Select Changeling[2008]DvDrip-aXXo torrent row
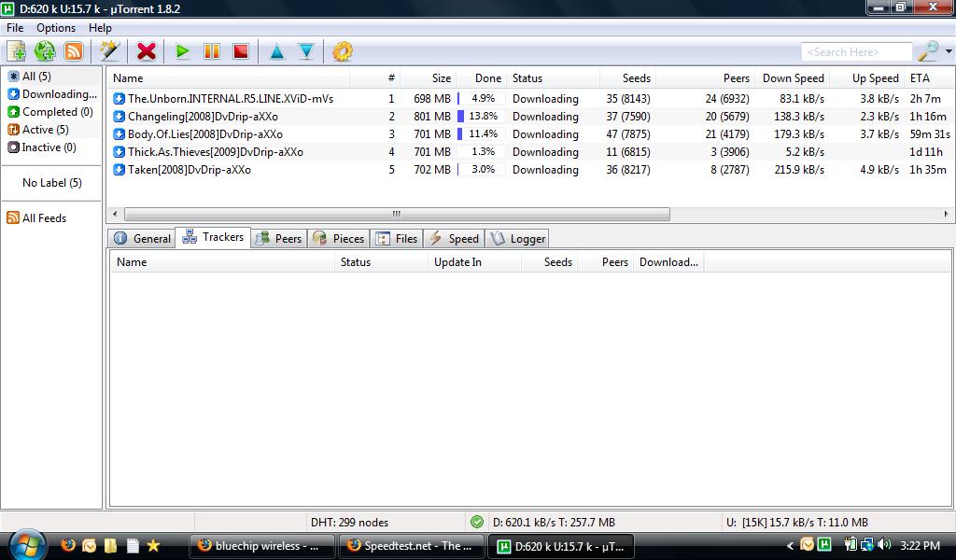 click(530, 116)
